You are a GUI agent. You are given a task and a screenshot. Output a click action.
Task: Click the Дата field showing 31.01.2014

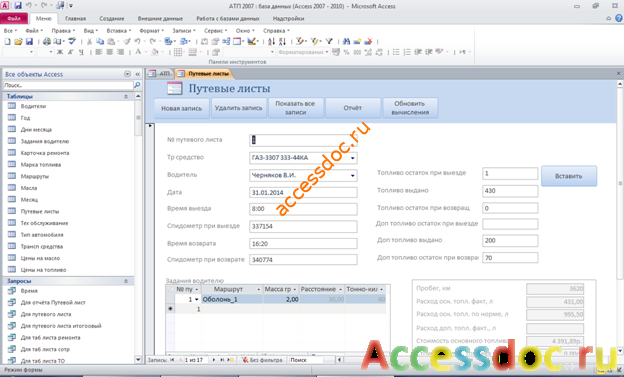click(303, 193)
